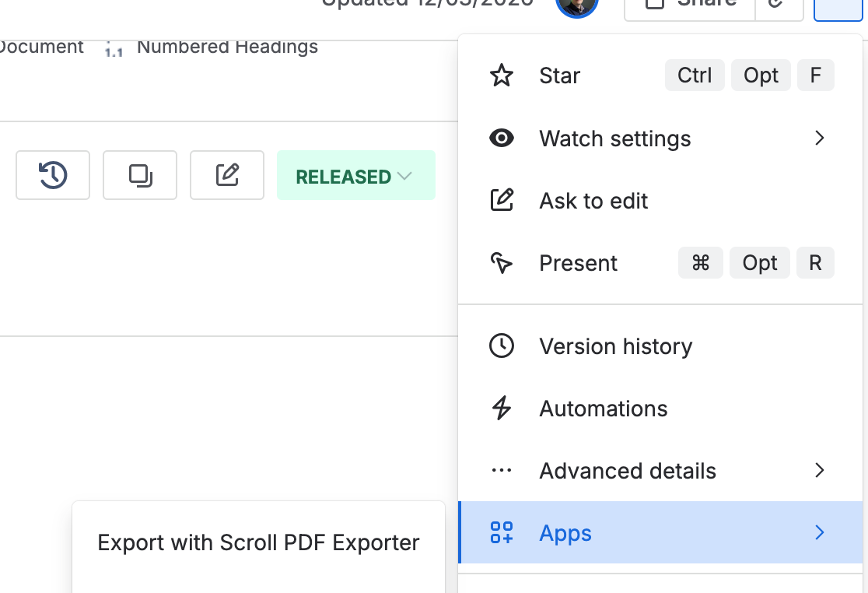Click the clock Version history icon

[x=502, y=346]
